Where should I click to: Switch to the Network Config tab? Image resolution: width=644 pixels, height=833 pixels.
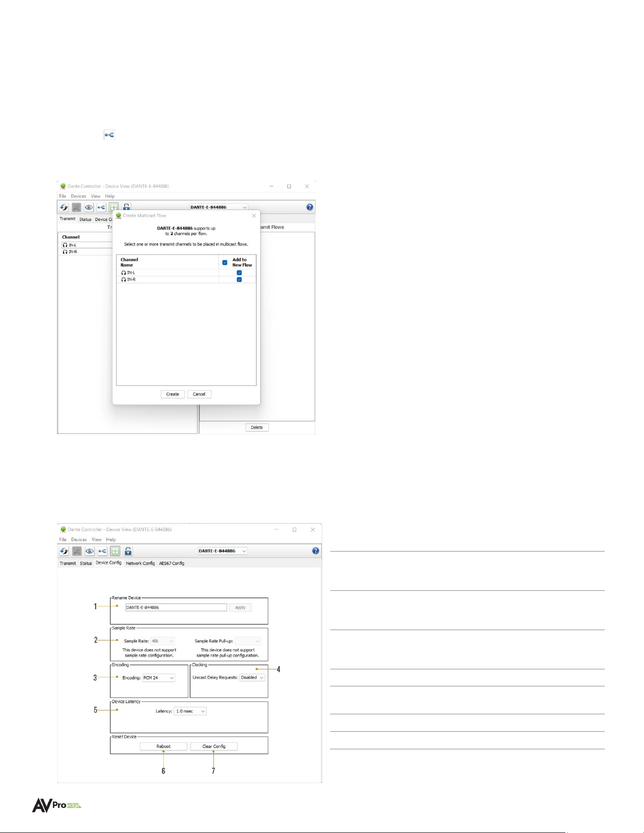tap(140, 563)
